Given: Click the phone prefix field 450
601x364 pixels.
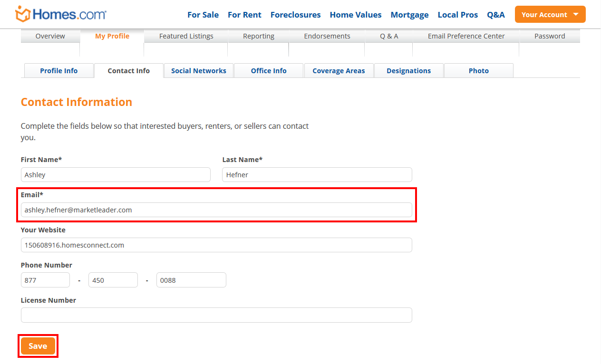Looking at the screenshot, I should pos(113,280).
